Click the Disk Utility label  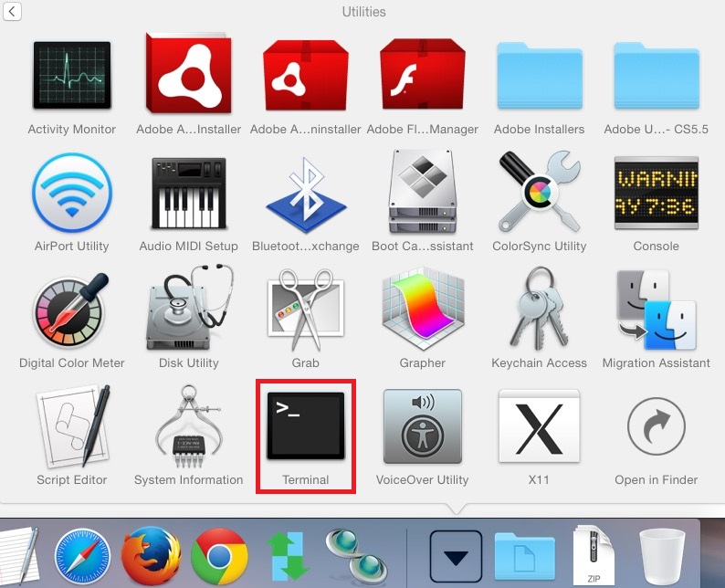(x=189, y=362)
